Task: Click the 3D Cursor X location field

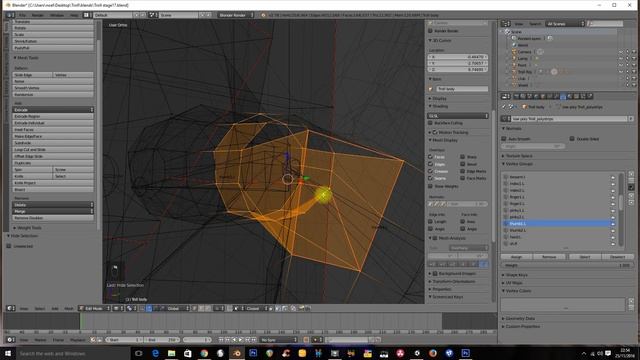Action: point(458,57)
